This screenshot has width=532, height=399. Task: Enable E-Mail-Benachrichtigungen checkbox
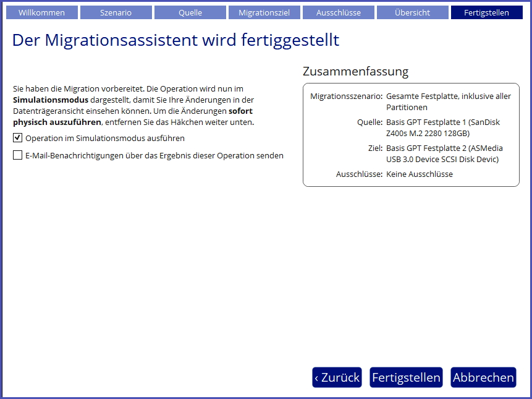click(18, 155)
